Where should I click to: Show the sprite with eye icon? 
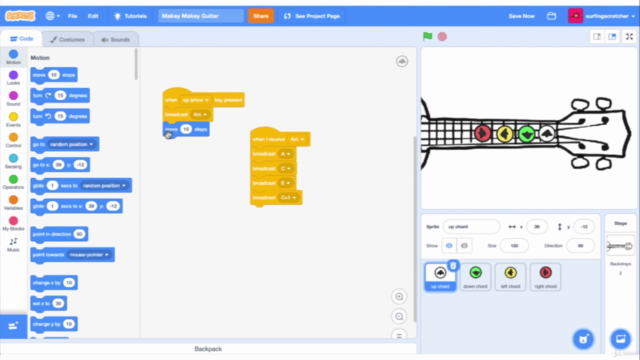pos(449,246)
